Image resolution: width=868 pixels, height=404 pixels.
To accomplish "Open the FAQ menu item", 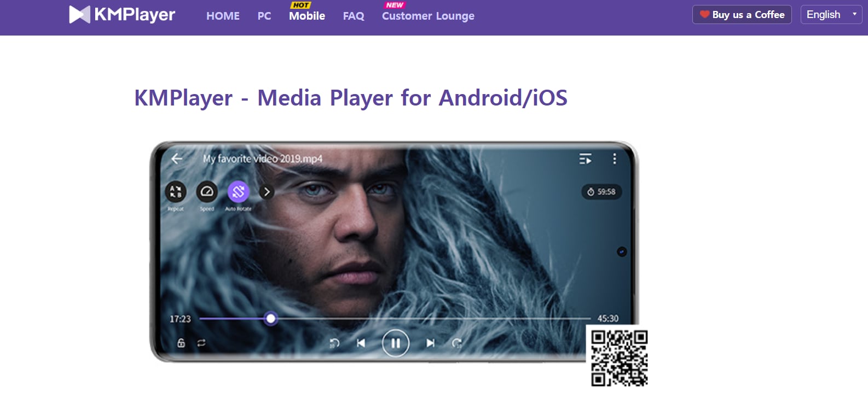I will pyautogui.click(x=354, y=16).
